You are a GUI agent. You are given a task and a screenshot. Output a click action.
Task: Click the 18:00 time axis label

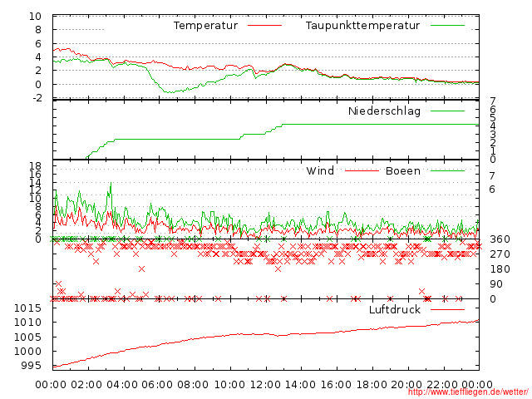click(x=372, y=385)
